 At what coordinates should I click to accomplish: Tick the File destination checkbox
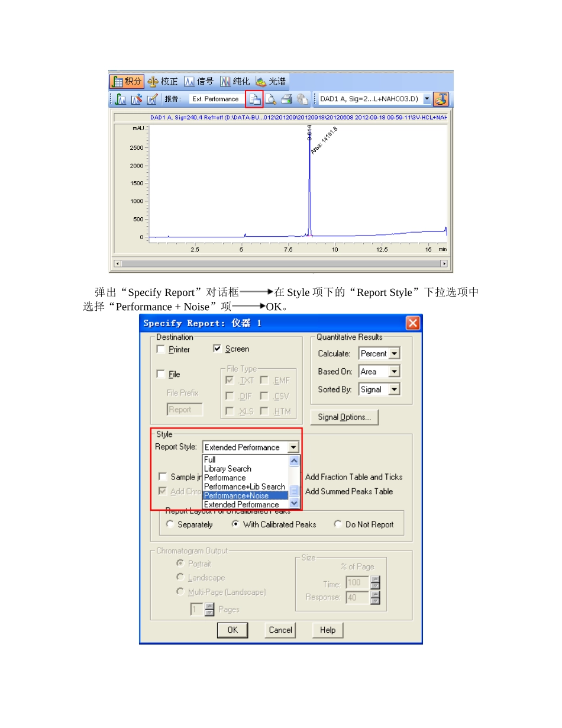coord(161,374)
